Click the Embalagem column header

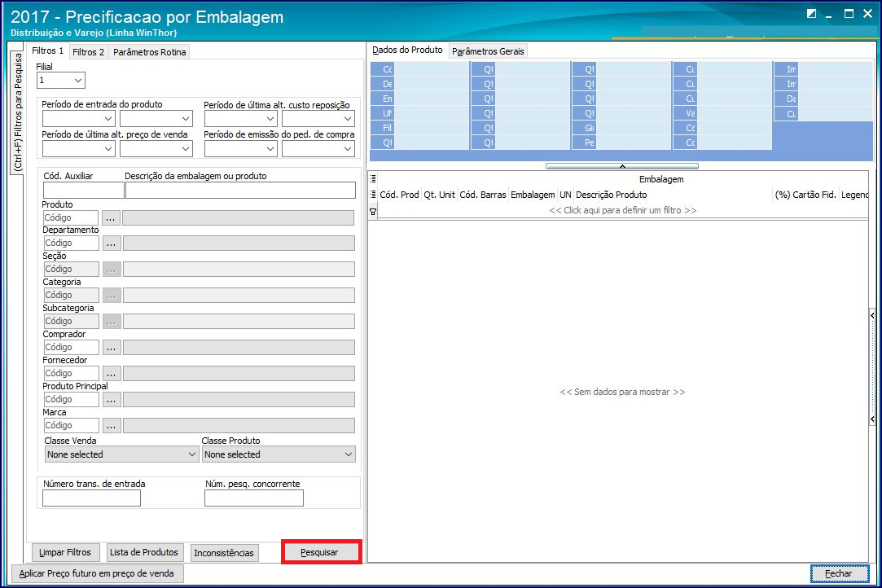coord(533,195)
